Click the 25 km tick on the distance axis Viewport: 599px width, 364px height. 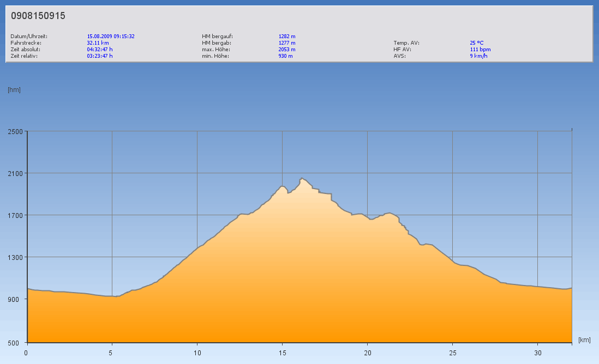(452, 353)
